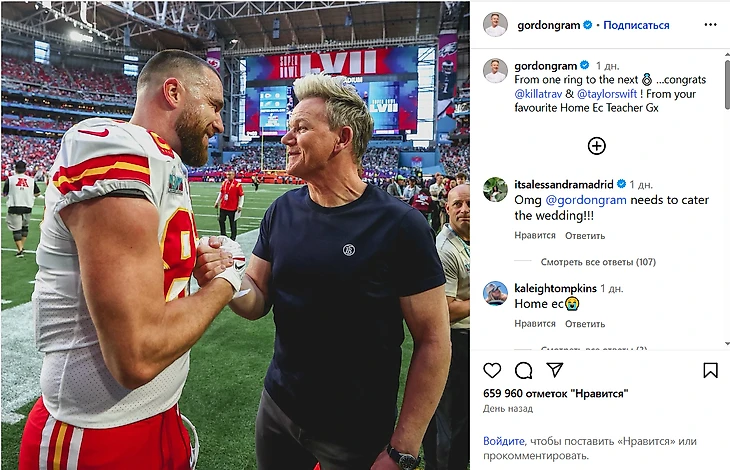Screen dimensions: 730x470
Task: Like itsalessandramadrid comment via Нравится
Action: click(x=535, y=235)
